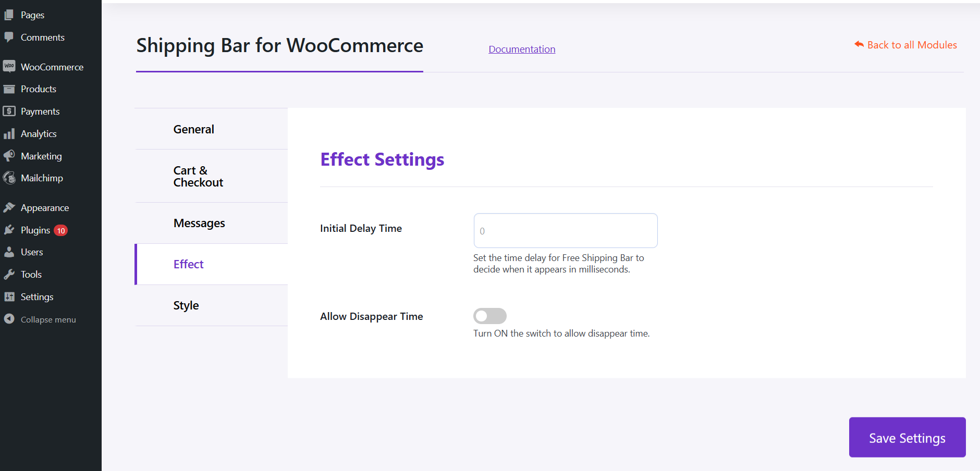Switch to the General tab

(x=193, y=129)
